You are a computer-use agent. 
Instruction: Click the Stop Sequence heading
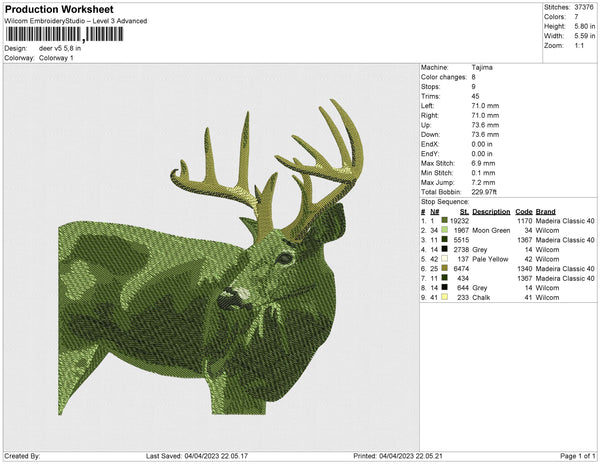pyautogui.click(x=446, y=202)
